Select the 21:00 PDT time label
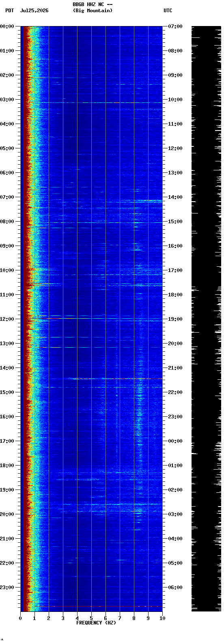This screenshot has height=644, width=224. 7,539
